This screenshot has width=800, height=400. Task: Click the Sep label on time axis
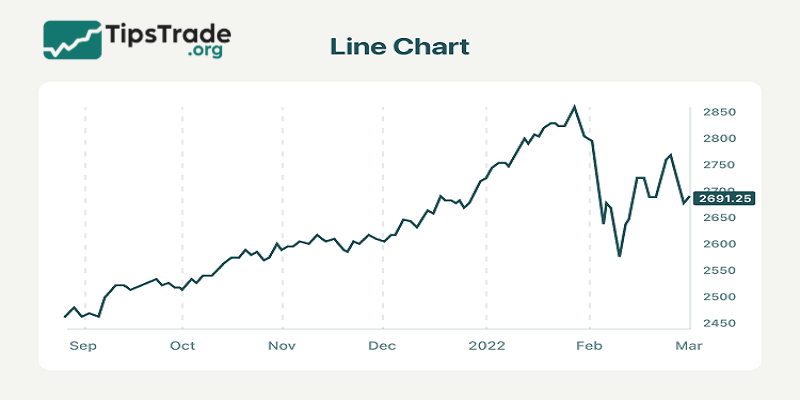[84, 346]
